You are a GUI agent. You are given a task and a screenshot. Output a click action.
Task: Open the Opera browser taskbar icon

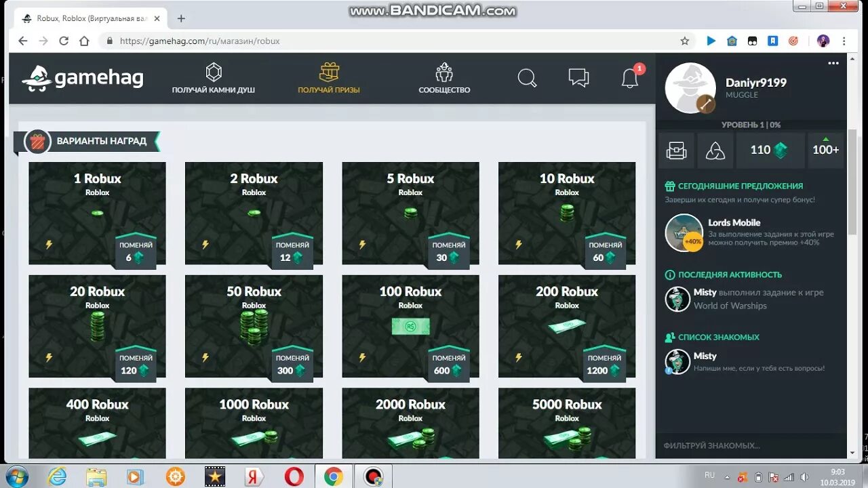point(294,476)
